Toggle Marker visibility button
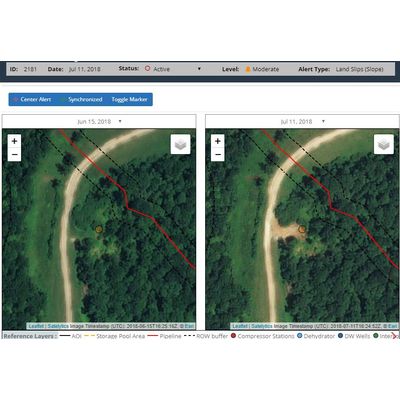400x400 pixels. 129,99
